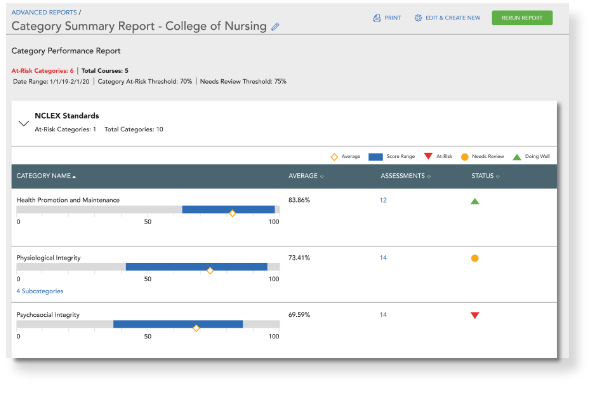Click the average diamond on Psychosocial Integrity bar

196,328
